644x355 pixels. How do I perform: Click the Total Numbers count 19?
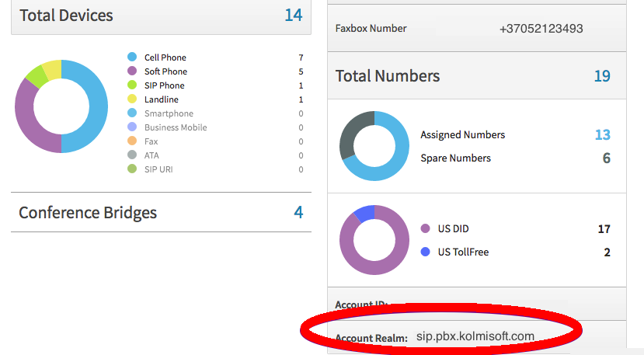[602, 76]
